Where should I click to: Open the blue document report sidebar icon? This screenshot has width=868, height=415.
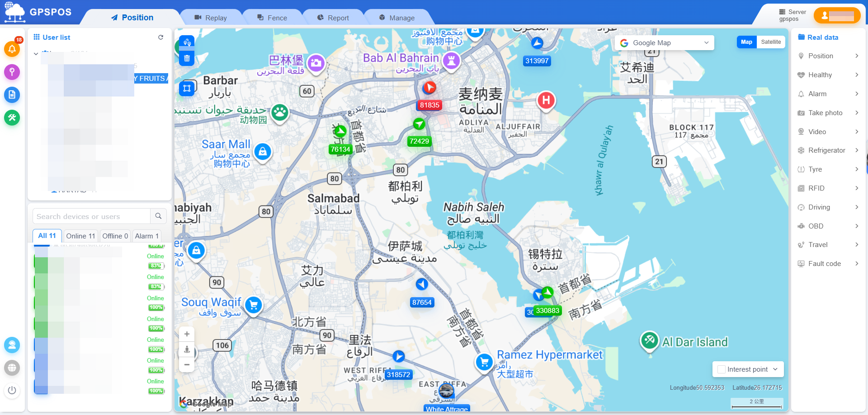[12, 95]
